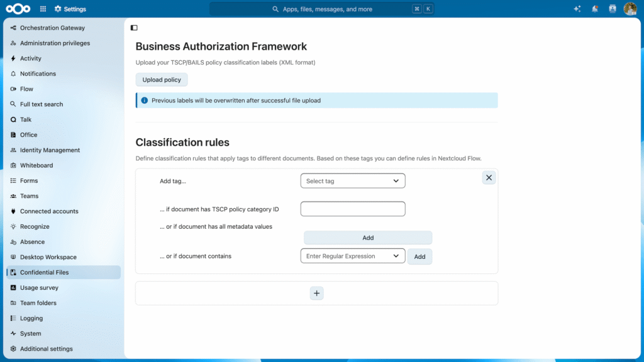644x362 pixels.
Task: Open Administration privileges settings
Action: point(64,43)
